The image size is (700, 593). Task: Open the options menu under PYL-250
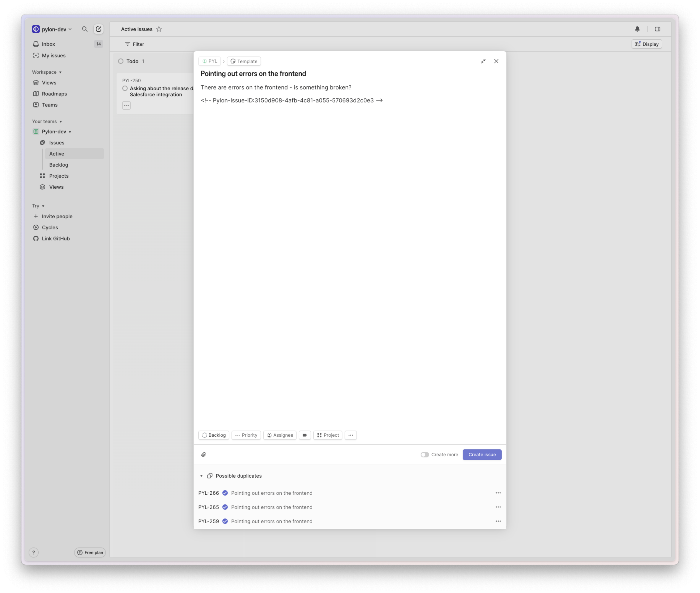126,105
